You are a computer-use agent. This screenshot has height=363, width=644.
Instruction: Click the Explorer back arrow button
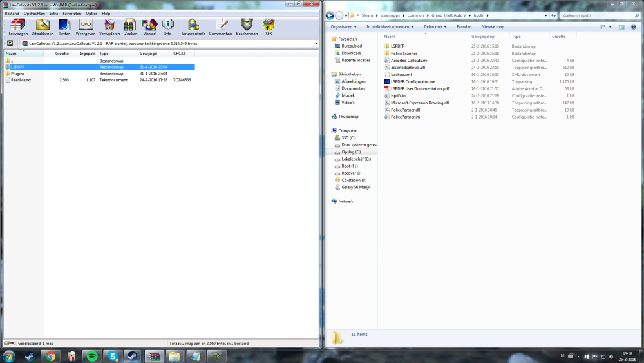330,15
